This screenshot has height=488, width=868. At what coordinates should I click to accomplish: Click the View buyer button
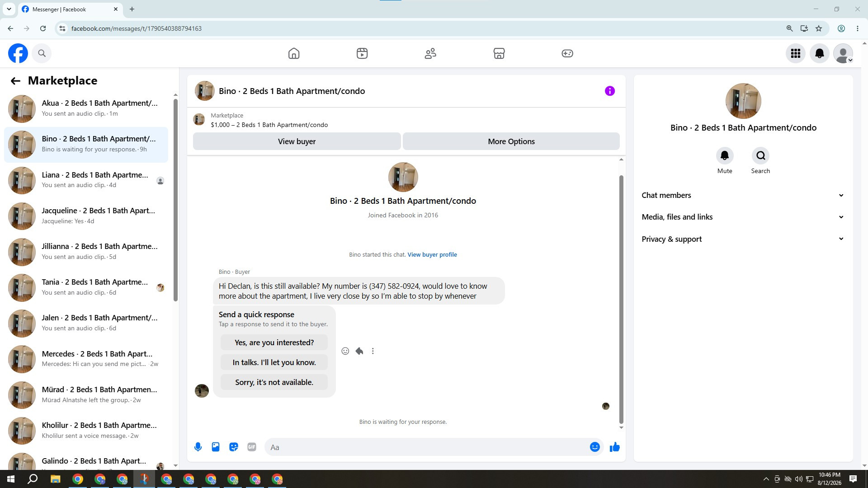(297, 141)
